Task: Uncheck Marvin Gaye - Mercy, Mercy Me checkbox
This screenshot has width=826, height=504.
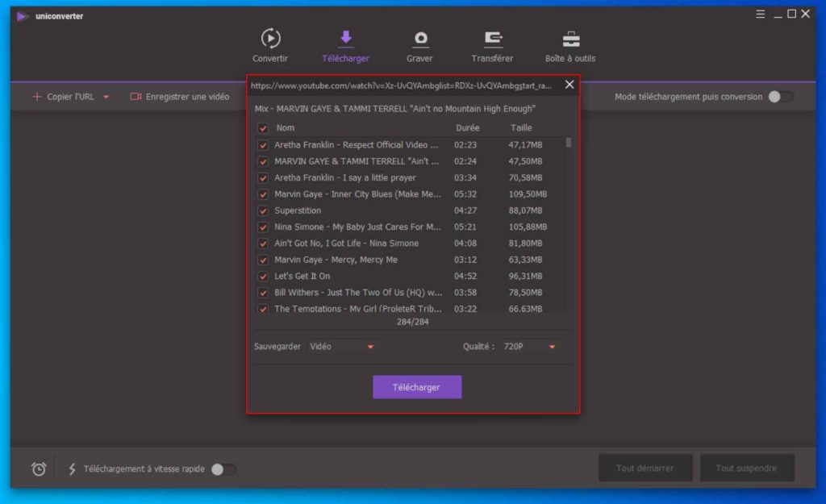Action: click(x=262, y=260)
